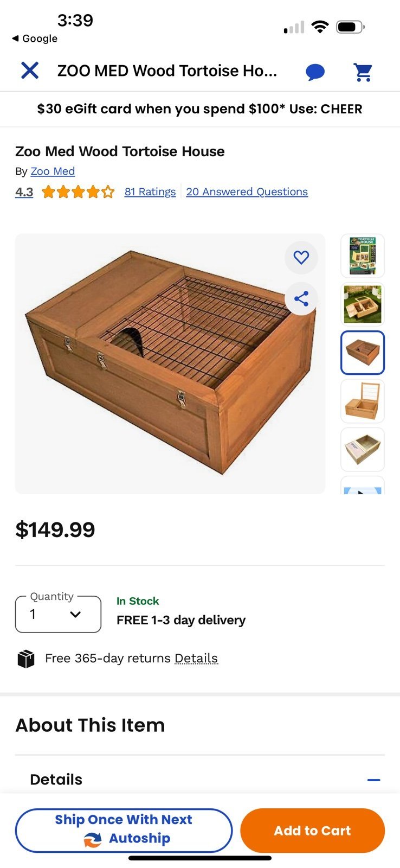Open free returns Details link
Screen dimensions: 400x868
[196, 658]
